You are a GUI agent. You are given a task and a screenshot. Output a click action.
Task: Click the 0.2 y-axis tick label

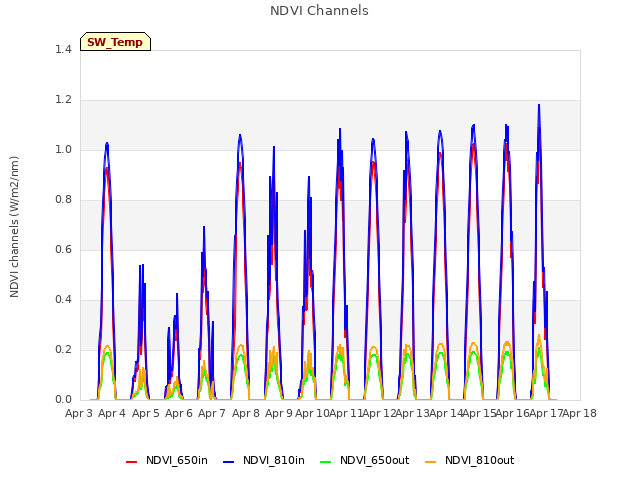click(63, 349)
